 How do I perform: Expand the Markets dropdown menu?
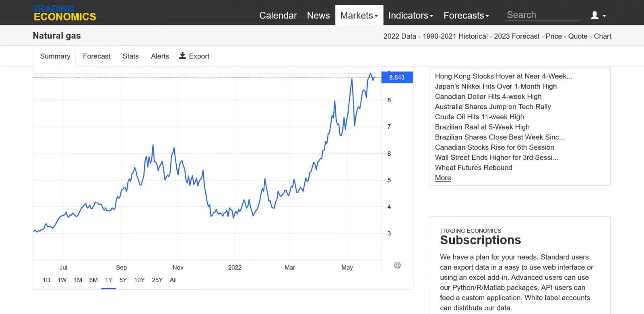(x=359, y=15)
